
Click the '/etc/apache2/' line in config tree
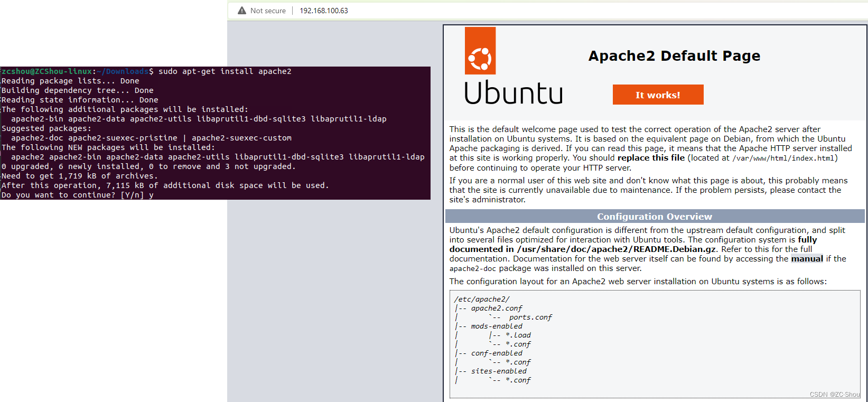(x=482, y=299)
